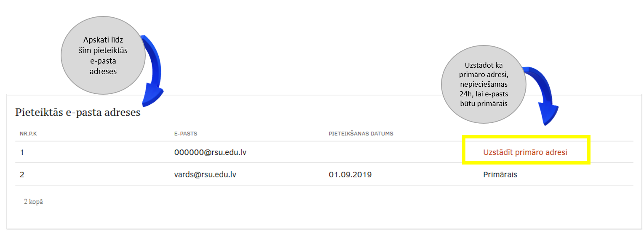Click the Uzstādīt primāro adresi link
Viewport: 644px width, 231px height.
coord(525,152)
